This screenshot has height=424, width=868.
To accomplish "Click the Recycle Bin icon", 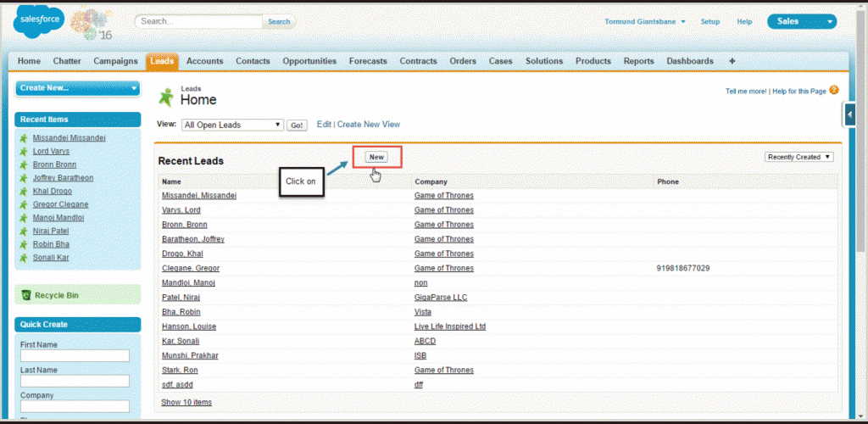I will coord(26,296).
